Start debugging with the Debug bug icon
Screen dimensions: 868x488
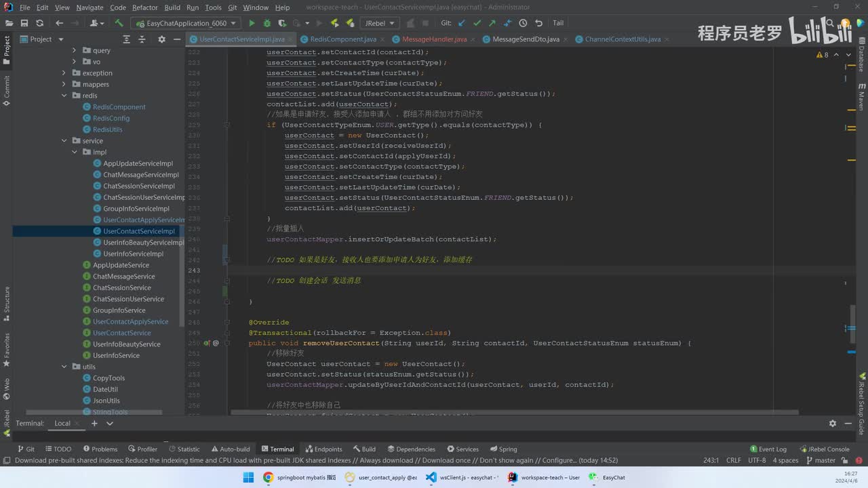click(267, 23)
